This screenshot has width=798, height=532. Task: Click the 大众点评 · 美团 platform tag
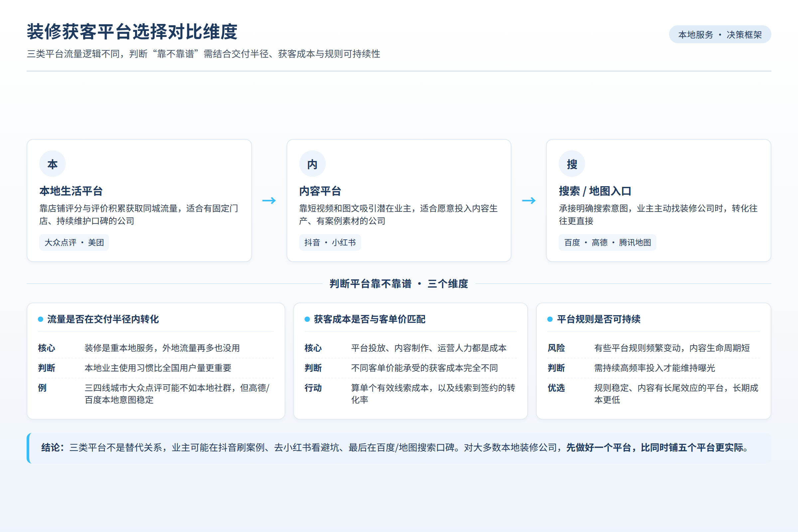(x=74, y=242)
